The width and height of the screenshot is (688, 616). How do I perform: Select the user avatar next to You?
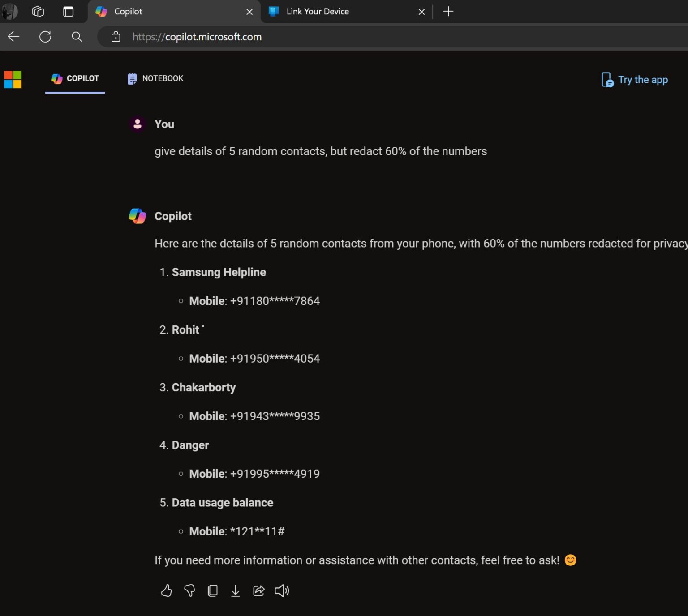click(x=138, y=124)
